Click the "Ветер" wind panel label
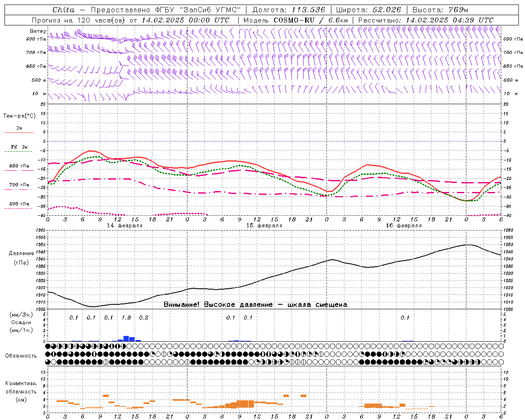This screenshot has height=420, width=525. (x=38, y=31)
